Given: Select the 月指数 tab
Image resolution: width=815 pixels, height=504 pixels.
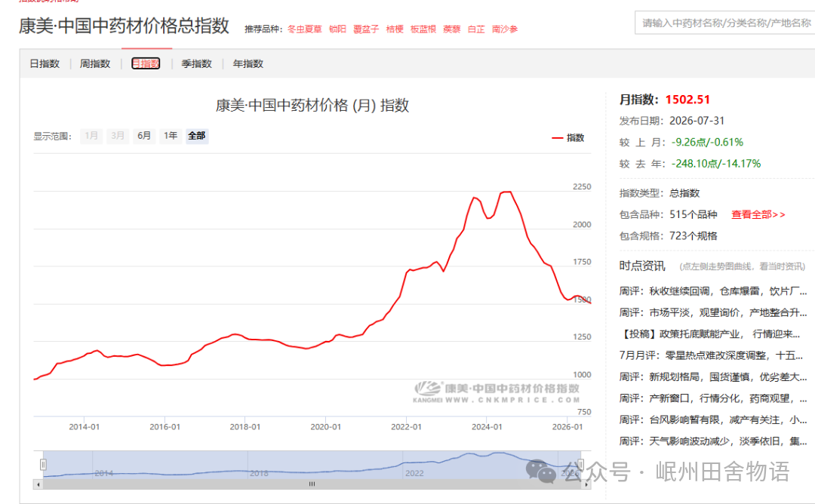Looking at the screenshot, I should (146, 64).
